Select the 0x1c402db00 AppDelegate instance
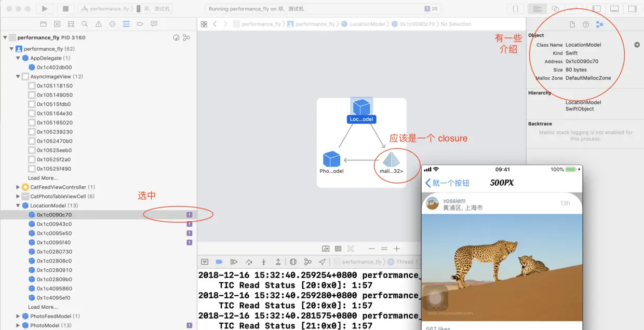 click(98, 67)
